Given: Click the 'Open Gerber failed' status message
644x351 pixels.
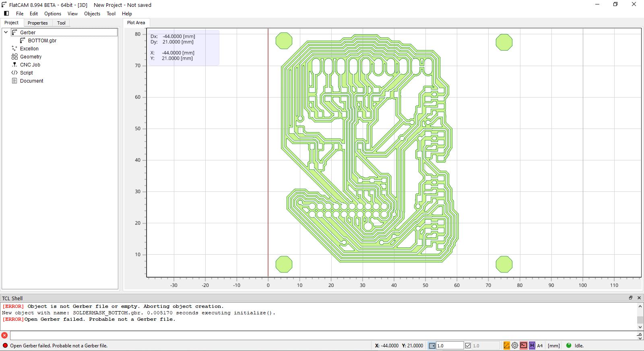Looking at the screenshot, I should tap(59, 346).
